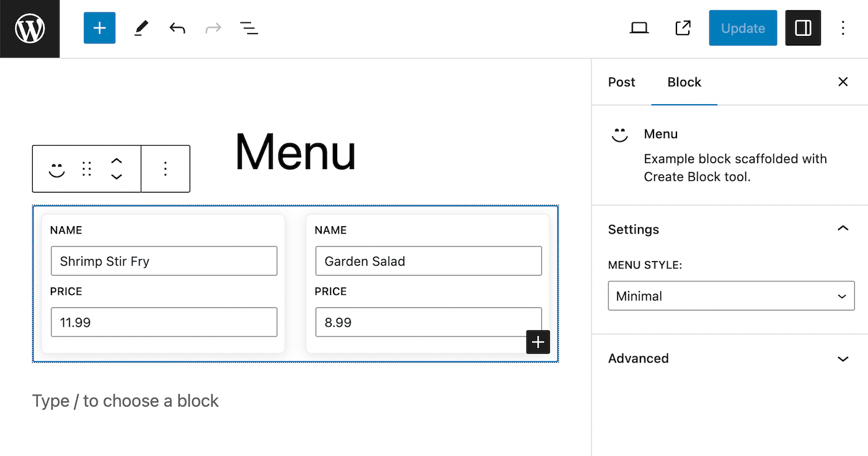Expand the Advanced panel
Screen dimensions: 868x456
[x=730, y=359]
